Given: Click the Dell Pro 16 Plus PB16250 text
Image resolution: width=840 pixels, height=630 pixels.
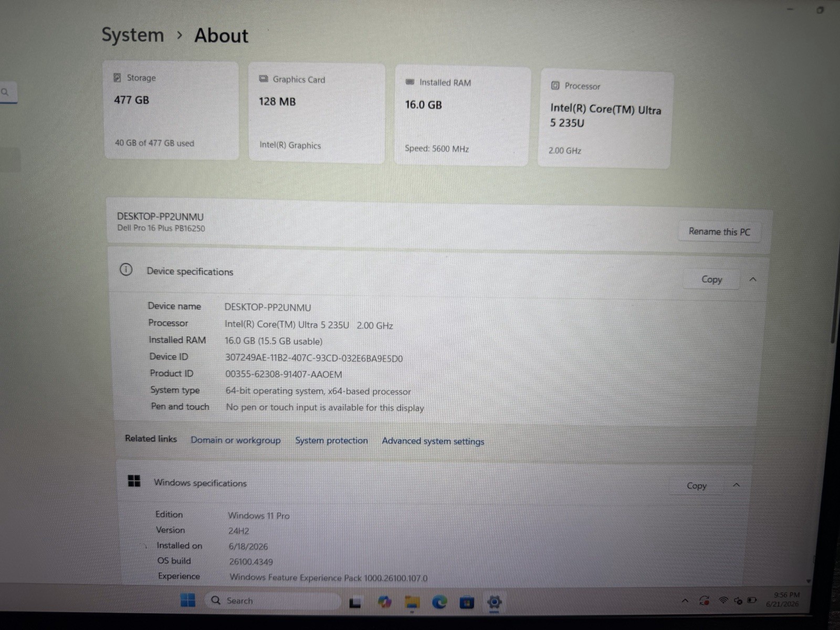Looking at the screenshot, I should [161, 228].
